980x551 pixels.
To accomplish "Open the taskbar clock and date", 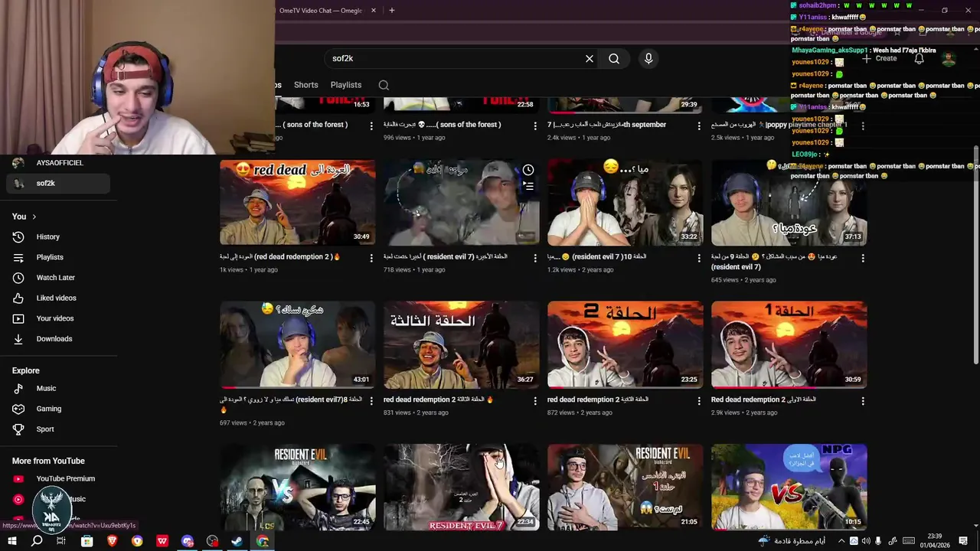I will click(x=934, y=541).
